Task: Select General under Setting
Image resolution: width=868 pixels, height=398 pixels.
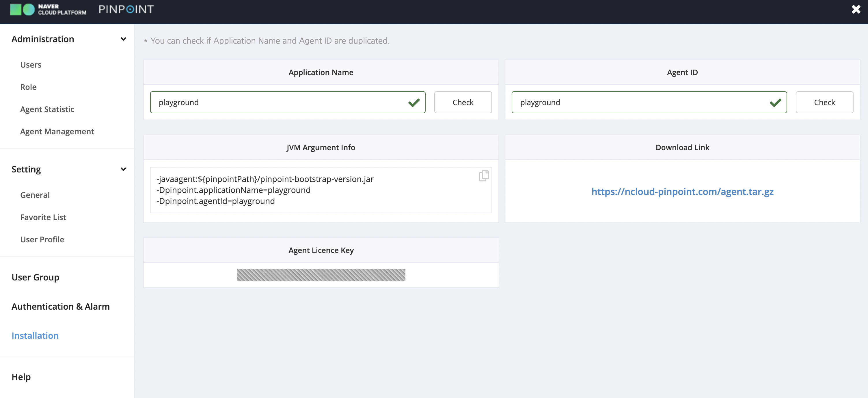Action: (x=35, y=195)
